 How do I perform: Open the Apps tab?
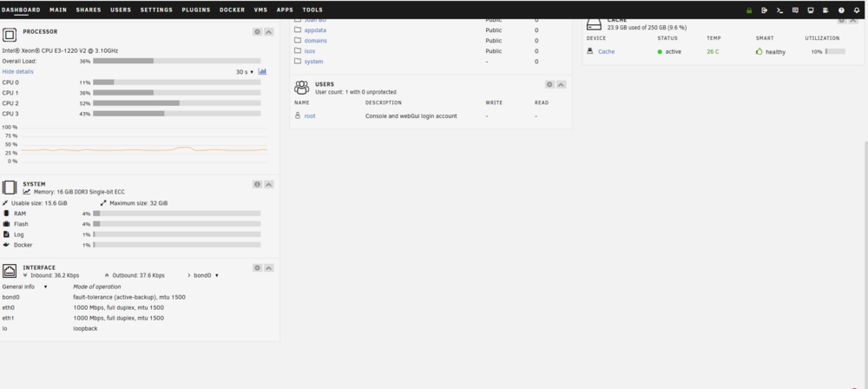click(285, 10)
